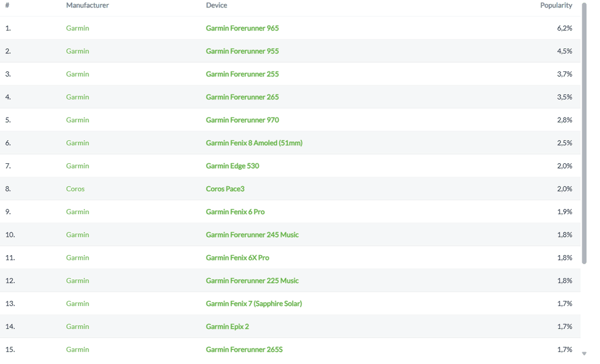This screenshot has width=600, height=364.
Task: Click rank number 1. in the table
Action: click(8, 28)
